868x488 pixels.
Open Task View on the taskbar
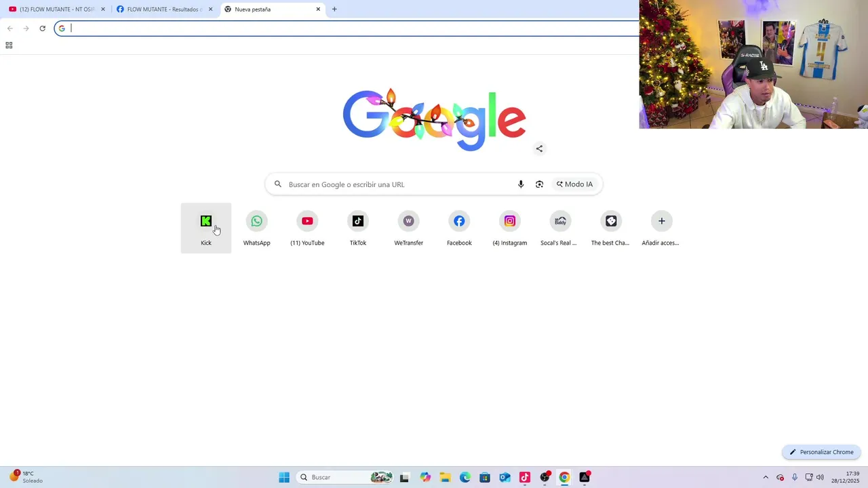[x=405, y=477]
